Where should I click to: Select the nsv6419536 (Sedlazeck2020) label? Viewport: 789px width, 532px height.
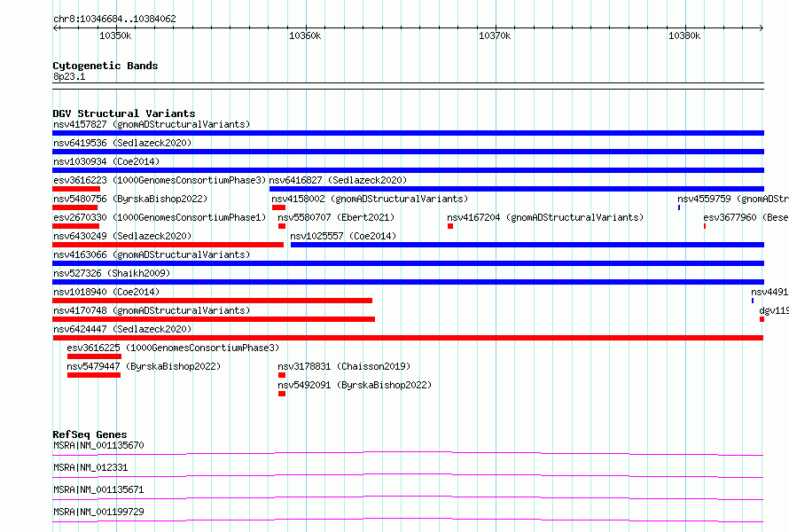122,143
